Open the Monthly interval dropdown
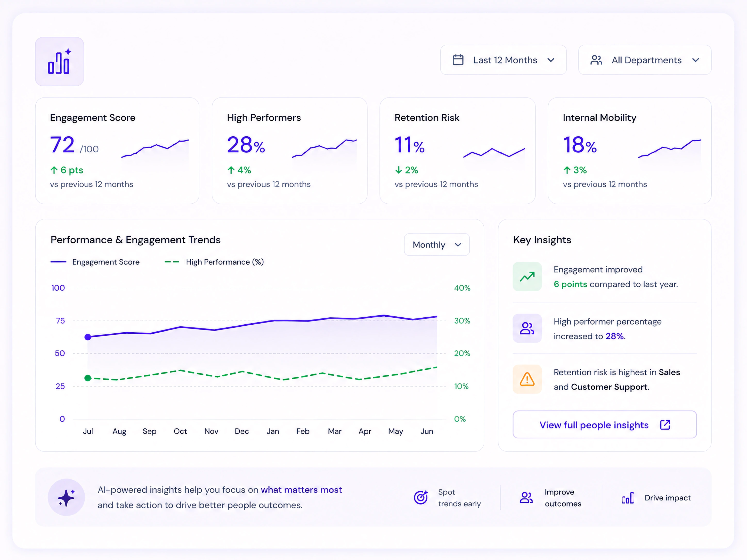747x560 pixels. [x=437, y=245]
